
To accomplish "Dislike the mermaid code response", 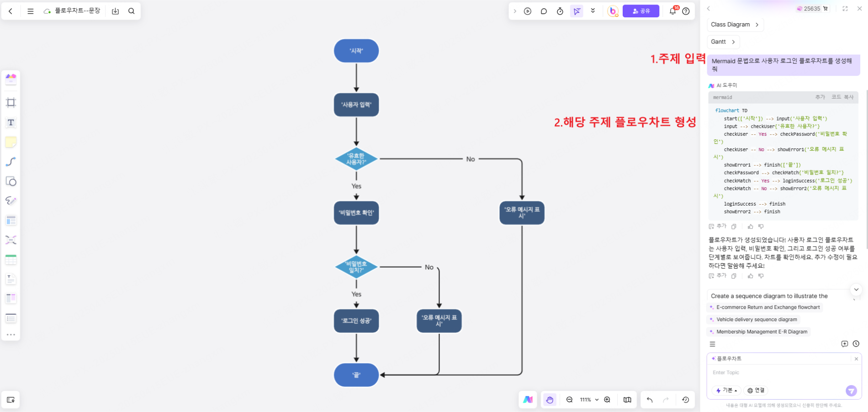I will click(x=761, y=227).
